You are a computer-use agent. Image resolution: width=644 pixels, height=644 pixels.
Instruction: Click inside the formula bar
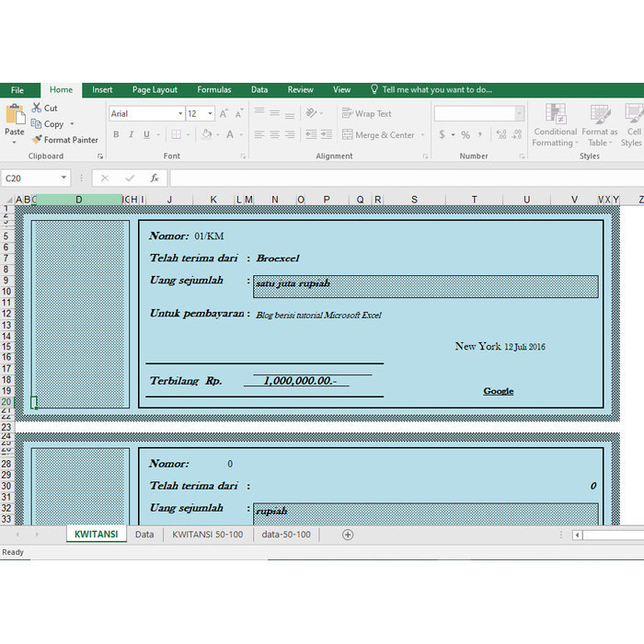407,178
